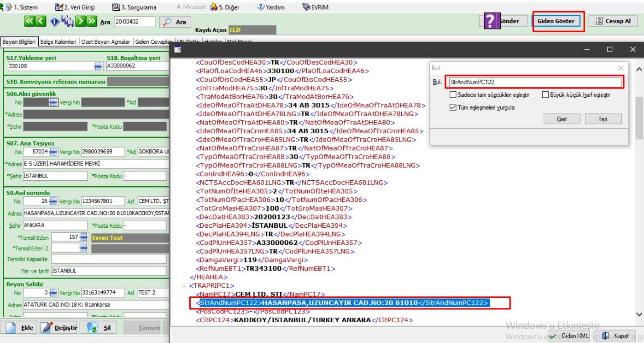This screenshot has width=644, height=343.
Task: Open lookup for S06 Alıcı güvenlik No
Action: tap(53, 102)
